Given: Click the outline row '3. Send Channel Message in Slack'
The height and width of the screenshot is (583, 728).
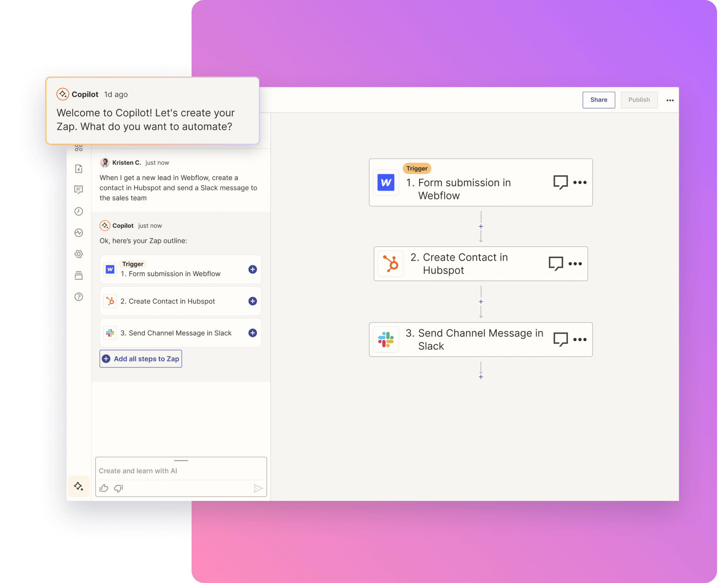Looking at the screenshot, I should click(181, 333).
